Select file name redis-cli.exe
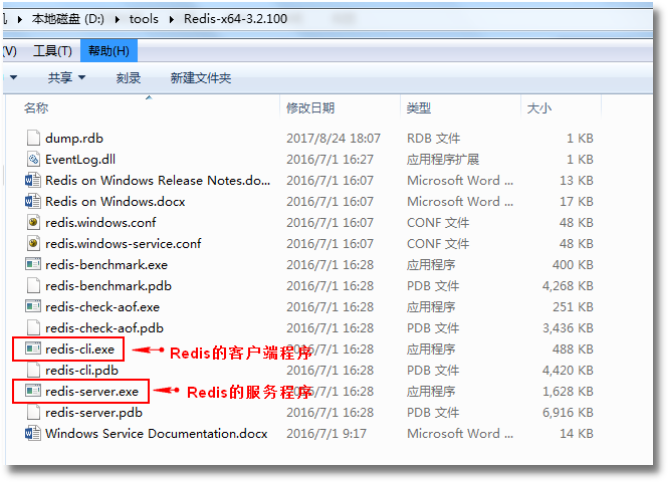The image size is (670, 483). point(80,349)
